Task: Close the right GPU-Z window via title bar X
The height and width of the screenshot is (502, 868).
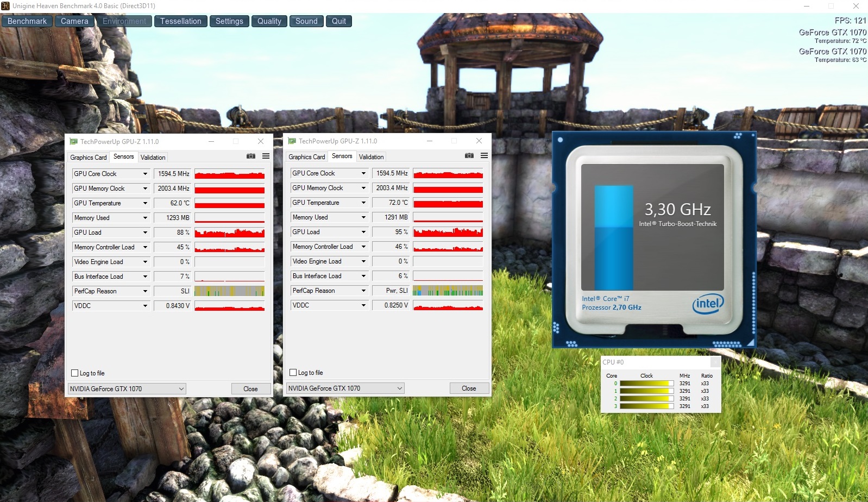Action: [x=479, y=141]
